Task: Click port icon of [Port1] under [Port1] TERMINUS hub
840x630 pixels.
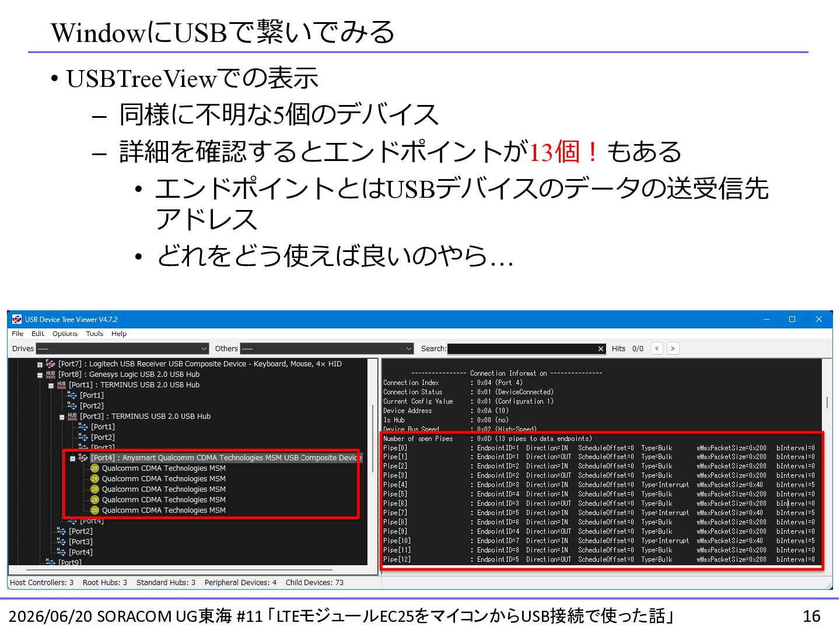Action: pyautogui.click(x=72, y=395)
